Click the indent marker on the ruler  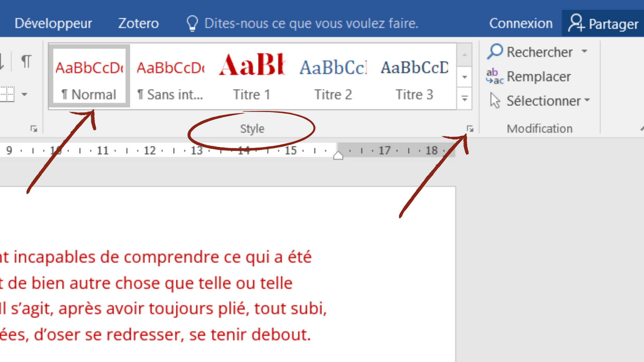point(338,156)
